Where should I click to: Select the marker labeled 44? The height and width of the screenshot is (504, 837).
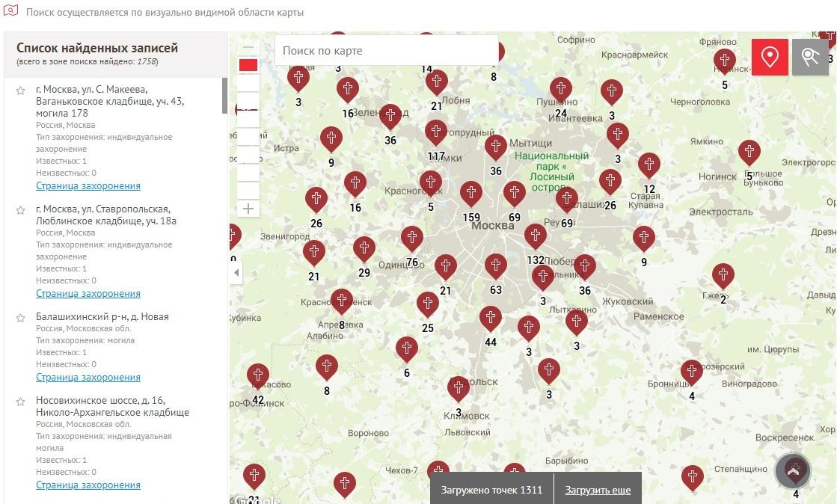click(491, 319)
